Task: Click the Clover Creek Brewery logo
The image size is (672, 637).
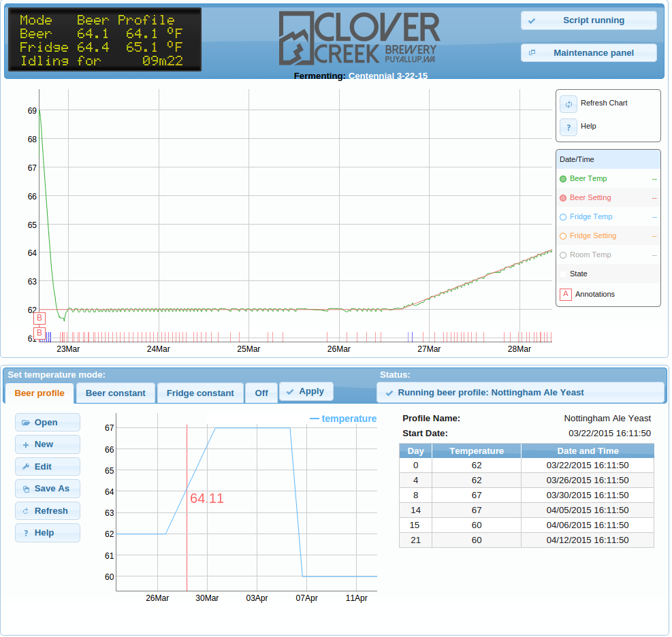Action: coord(359,39)
